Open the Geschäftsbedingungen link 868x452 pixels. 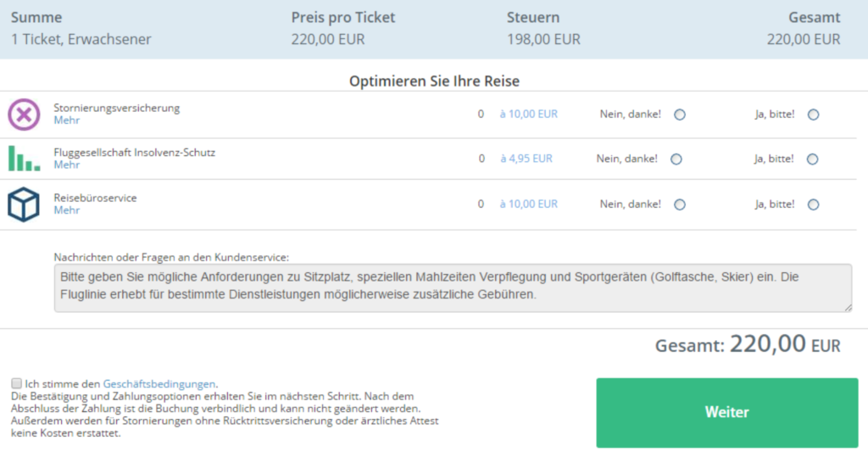click(159, 383)
